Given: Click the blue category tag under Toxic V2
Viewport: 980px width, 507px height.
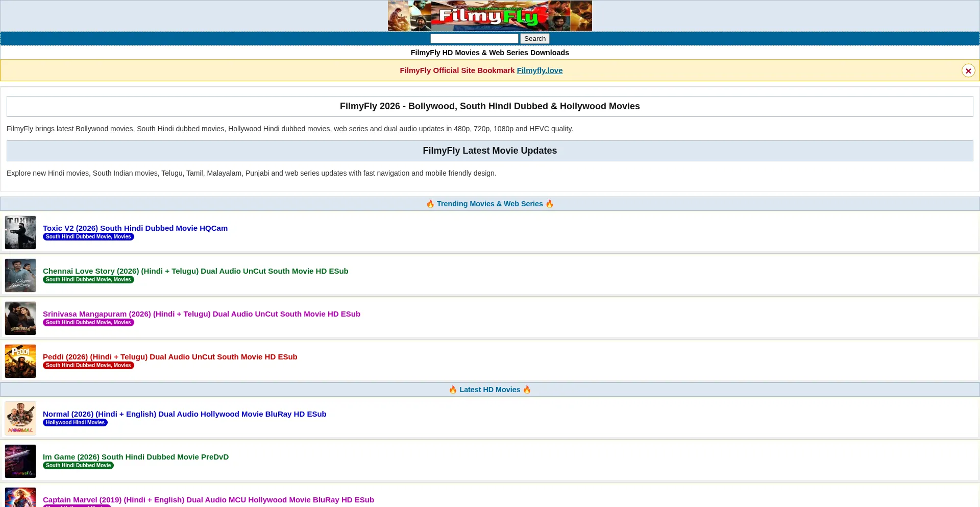Looking at the screenshot, I should pyautogui.click(x=88, y=237).
